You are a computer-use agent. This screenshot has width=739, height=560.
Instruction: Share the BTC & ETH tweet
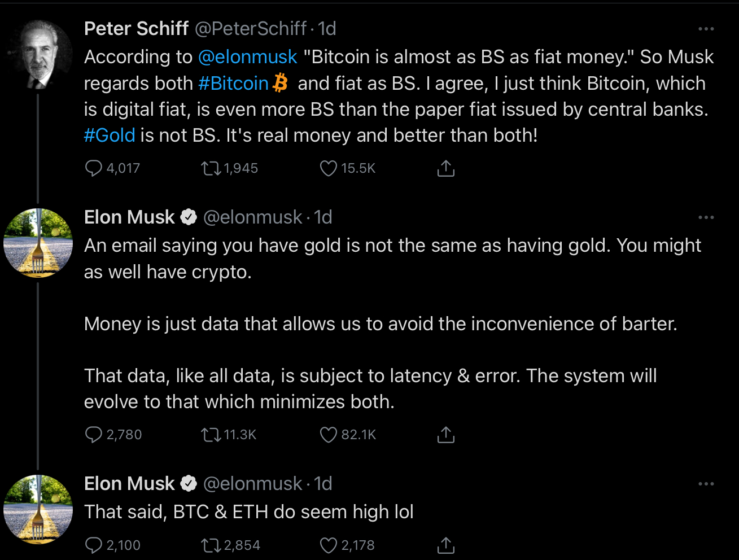click(x=445, y=545)
